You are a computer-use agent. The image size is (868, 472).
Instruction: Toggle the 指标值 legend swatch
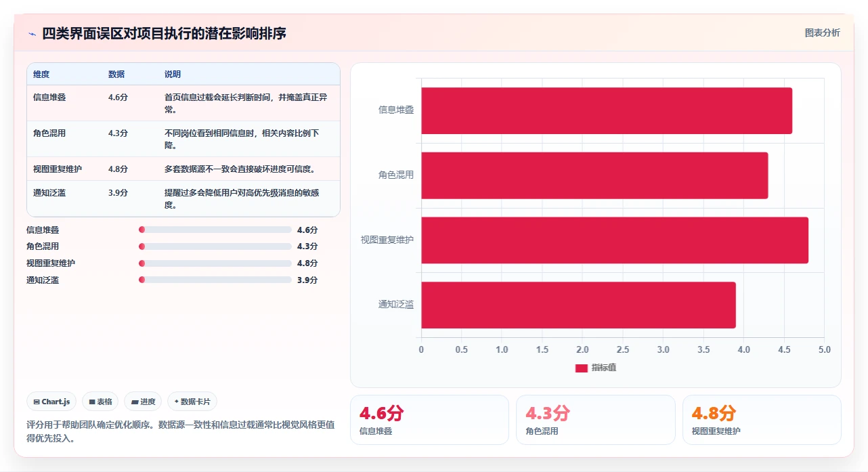coord(581,368)
